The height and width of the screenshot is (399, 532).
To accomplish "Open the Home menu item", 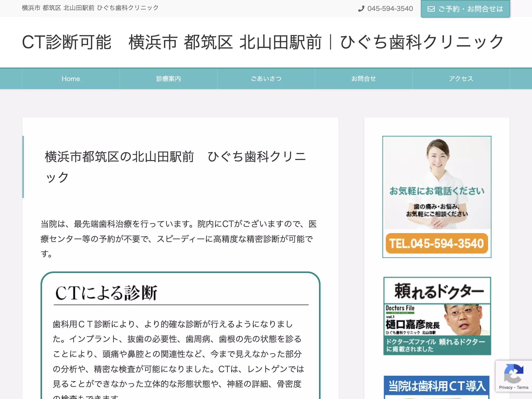I will pos(71,79).
